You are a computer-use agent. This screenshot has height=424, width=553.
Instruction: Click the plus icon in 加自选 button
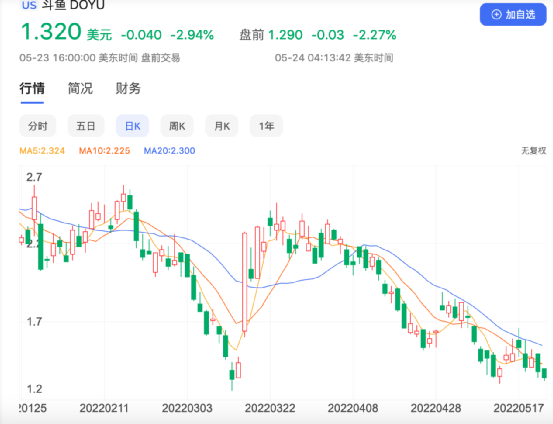click(496, 14)
